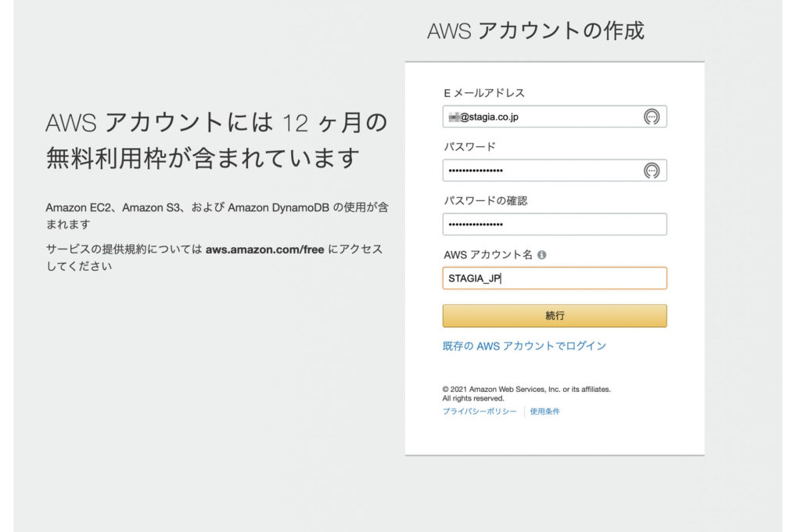Click the 12 ヶ月の無料利用枠 headline
The image size is (801, 532).
(217, 140)
